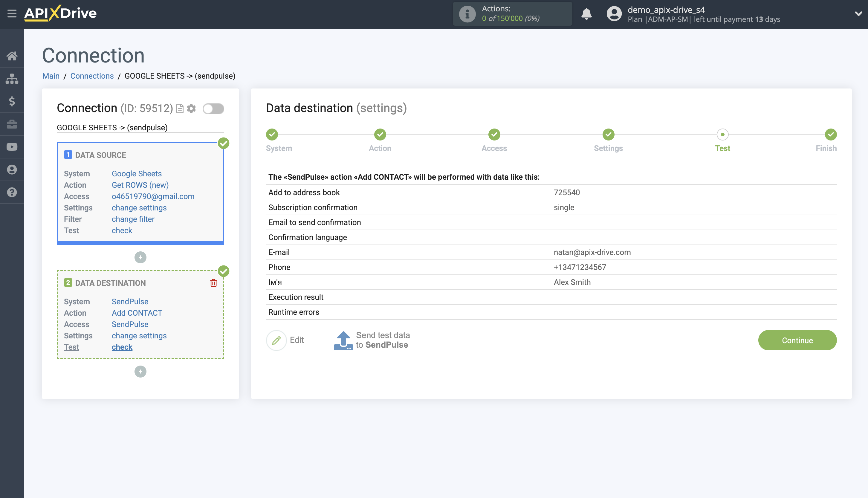Toggle the connection on/off switch
The height and width of the screenshot is (498, 868).
213,109
